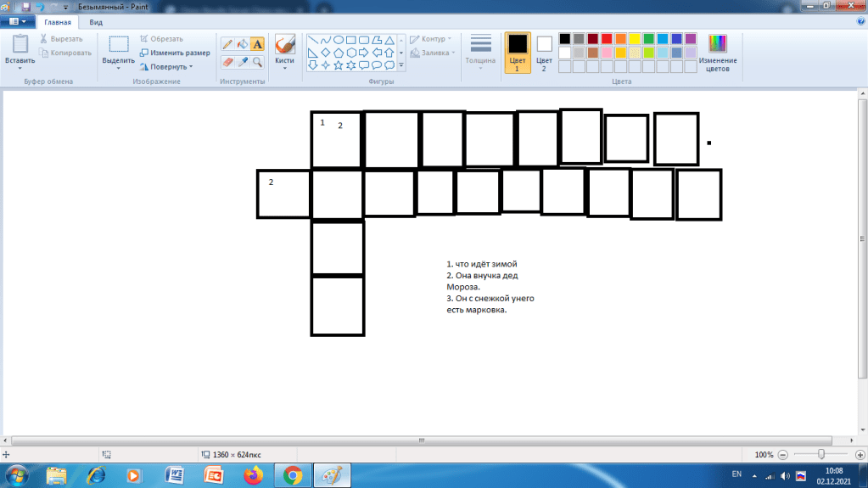Image resolution: width=868 pixels, height=488 pixels.
Task: Pick the Color picker eyedropper tool
Action: click(x=242, y=62)
